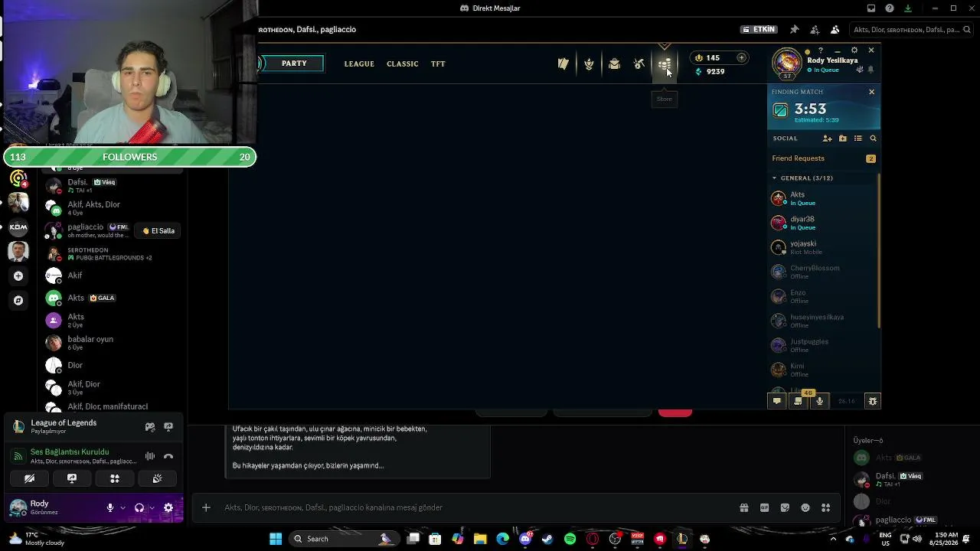980x551 pixels.
Task: Open babalar oyun group chat
Action: click(113, 343)
